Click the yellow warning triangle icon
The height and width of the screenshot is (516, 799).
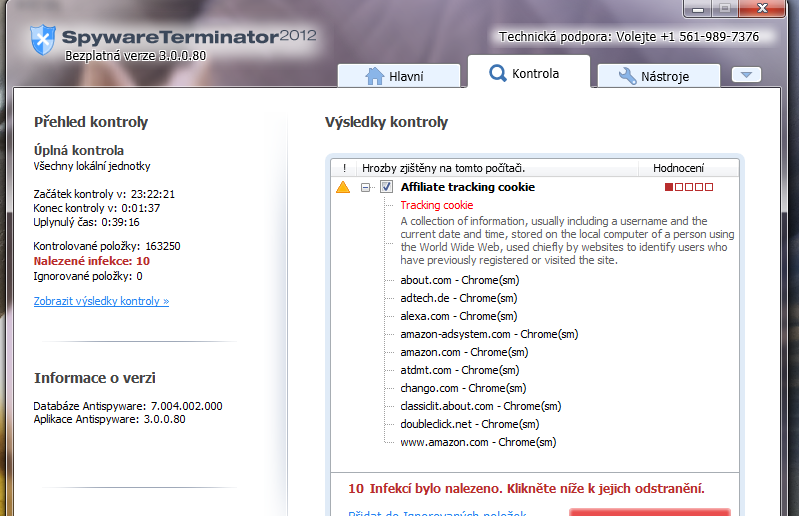[x=343, y=187]
